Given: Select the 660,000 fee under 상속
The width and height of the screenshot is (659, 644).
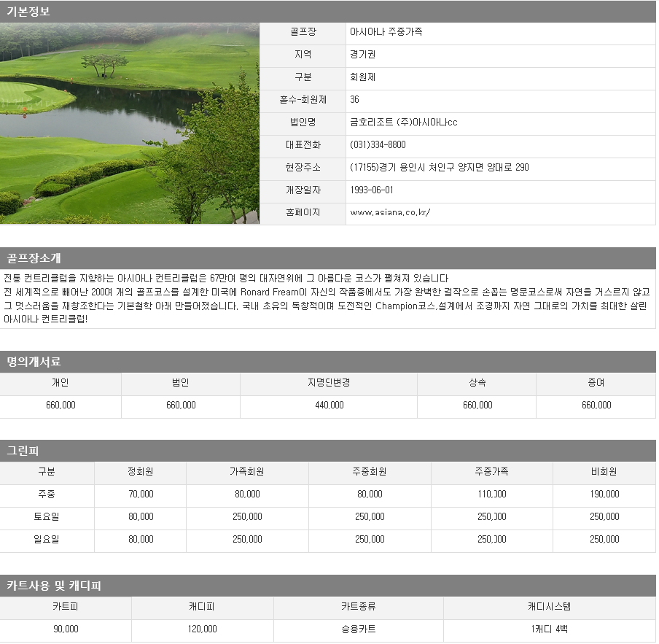Looking at the screenshot, I should (477, 406).
